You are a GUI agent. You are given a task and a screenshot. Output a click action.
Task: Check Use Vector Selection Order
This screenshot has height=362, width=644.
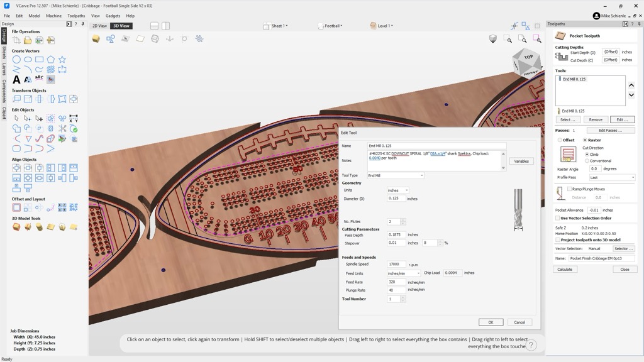[x=558, y=218]
